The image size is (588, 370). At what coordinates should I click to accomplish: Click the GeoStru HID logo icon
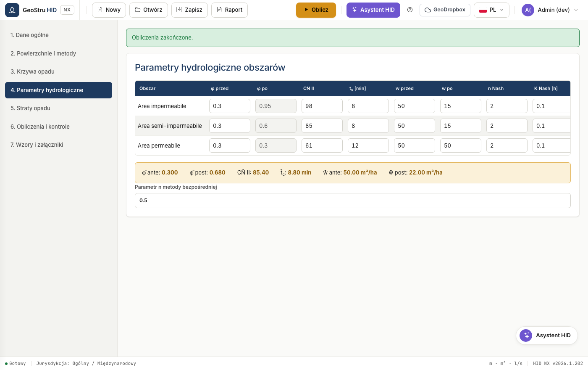(x=12, y=10)
